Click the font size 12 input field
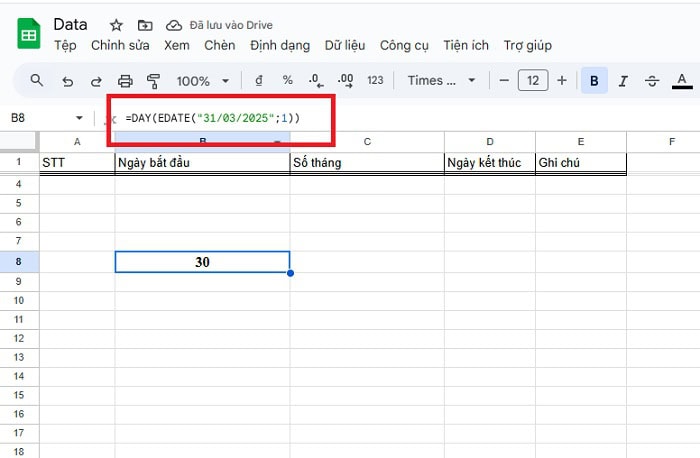This screenshot has height=458, width=700. tap(533, 81)
